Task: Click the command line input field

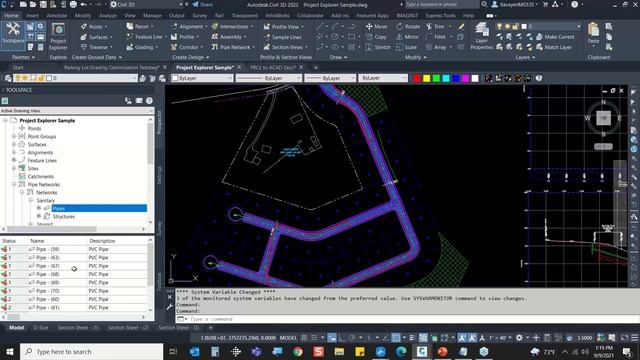Action: coord(408,319)
